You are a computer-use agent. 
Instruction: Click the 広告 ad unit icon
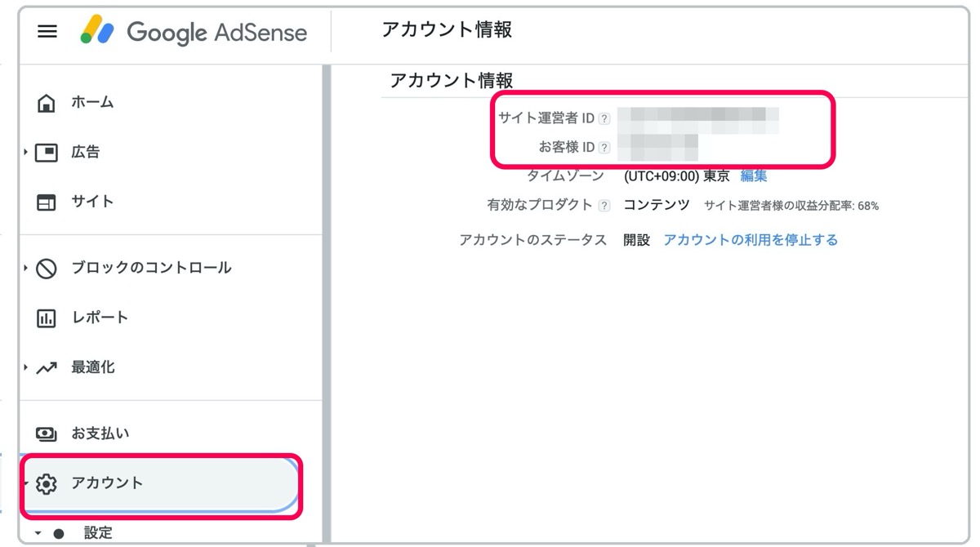click(x=47, y=153)
